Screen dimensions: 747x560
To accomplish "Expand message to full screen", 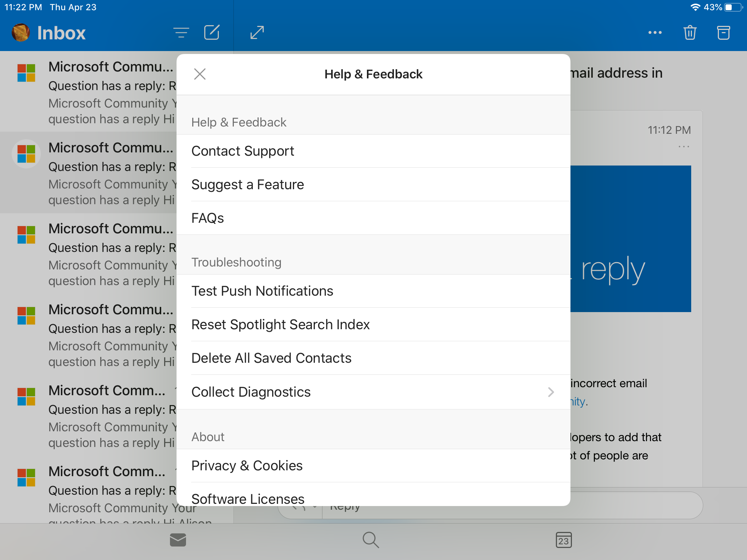I will [257, 32].
